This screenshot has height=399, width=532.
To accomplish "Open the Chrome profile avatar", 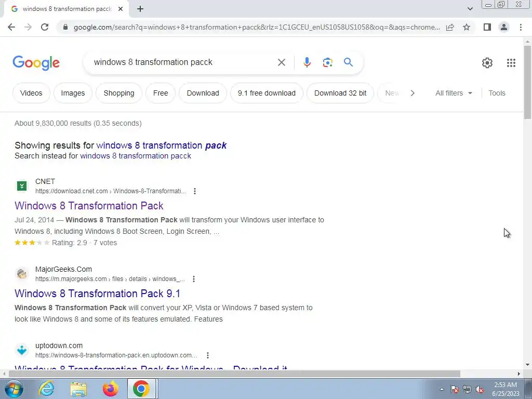I will [504, 27].
